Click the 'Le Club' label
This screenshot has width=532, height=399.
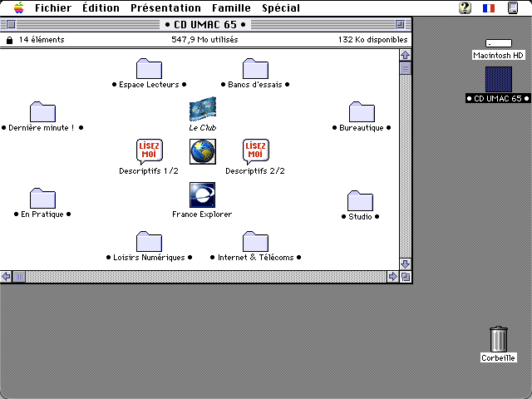pos(203,128)
